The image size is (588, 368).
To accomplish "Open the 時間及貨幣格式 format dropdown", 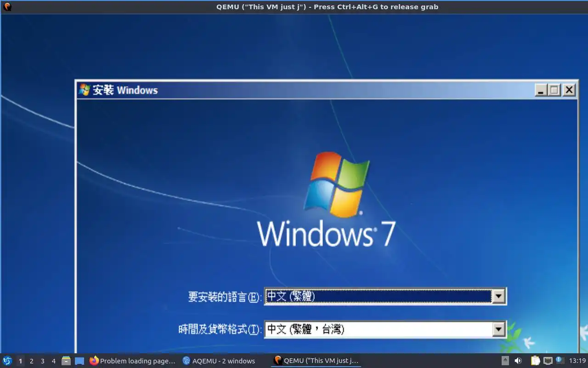I will 498,329.
